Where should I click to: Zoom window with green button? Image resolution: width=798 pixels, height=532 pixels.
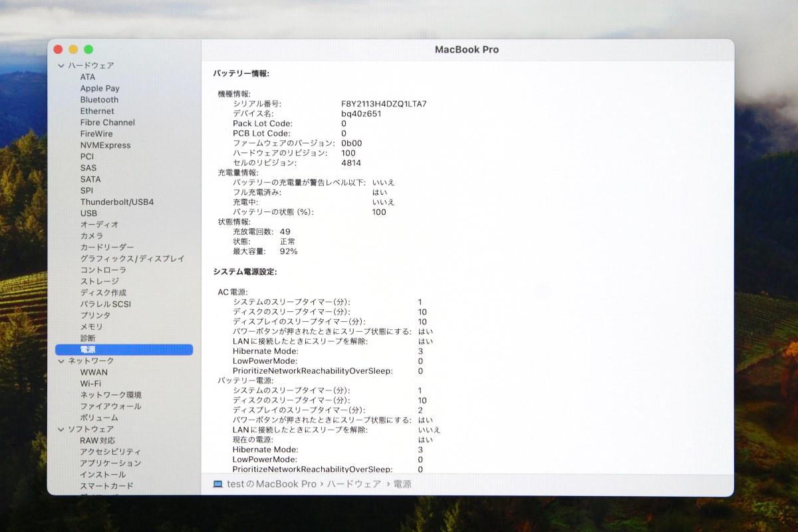(88, 49)
